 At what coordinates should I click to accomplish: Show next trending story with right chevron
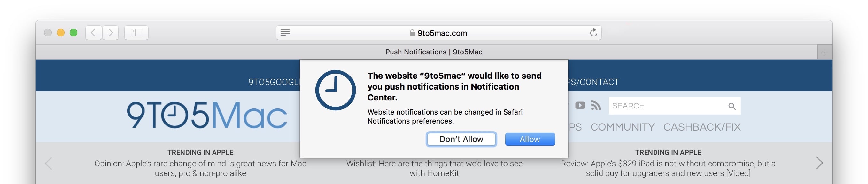pos(819,163)
